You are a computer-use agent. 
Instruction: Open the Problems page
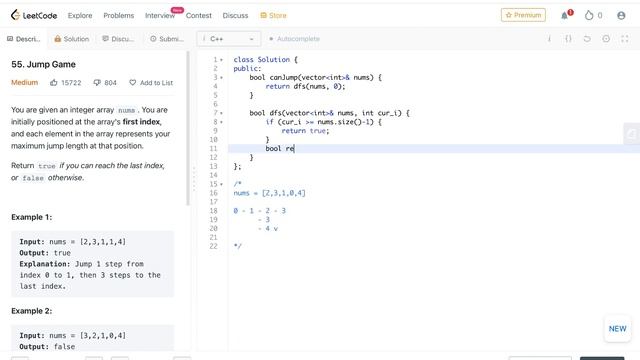click(x=118, y=16)
